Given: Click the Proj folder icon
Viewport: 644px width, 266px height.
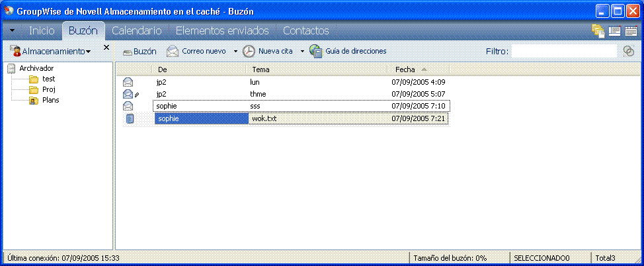Looking at the screenshot, I should [x=34, y=89].
